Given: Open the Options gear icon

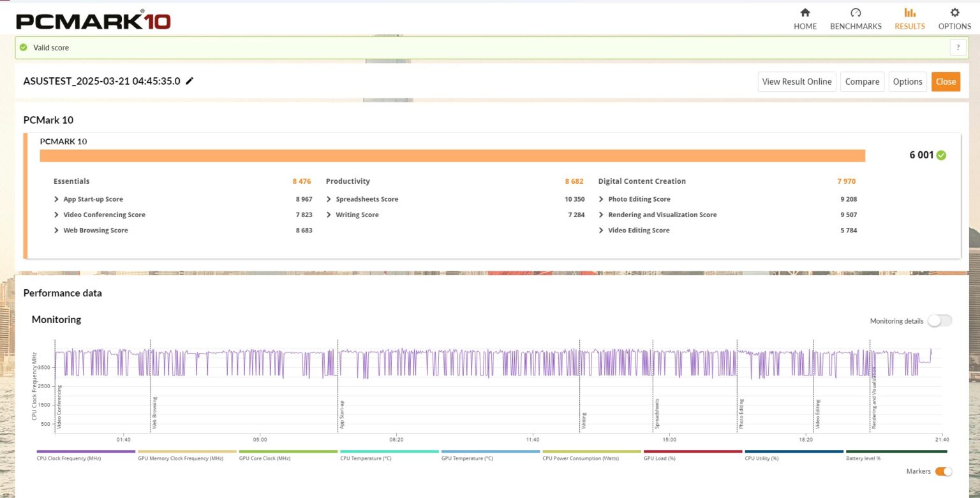Looking at the screenshot, I should pos(954,13).
